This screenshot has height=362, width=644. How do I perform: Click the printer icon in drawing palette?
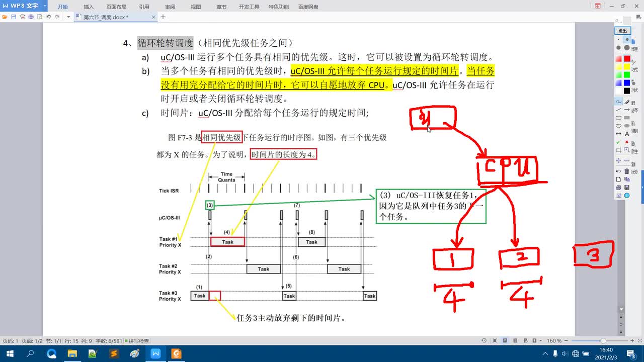(x=618, y=188)
